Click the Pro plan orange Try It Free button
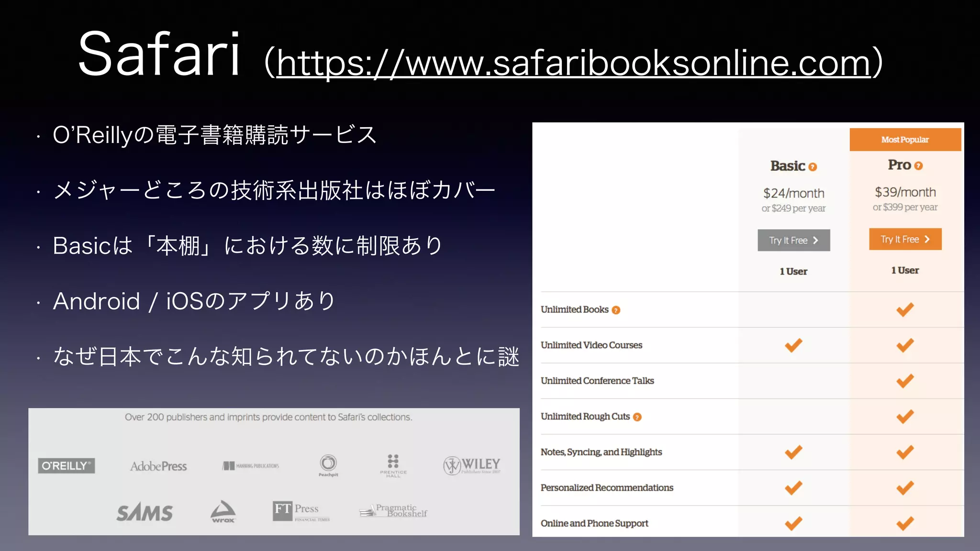 point(905,239)
